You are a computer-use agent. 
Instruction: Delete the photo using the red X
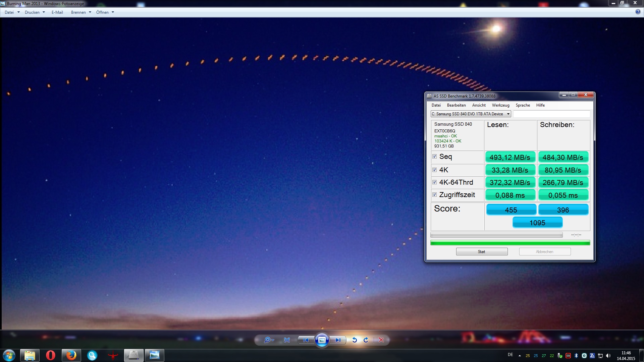coord(381,340)
